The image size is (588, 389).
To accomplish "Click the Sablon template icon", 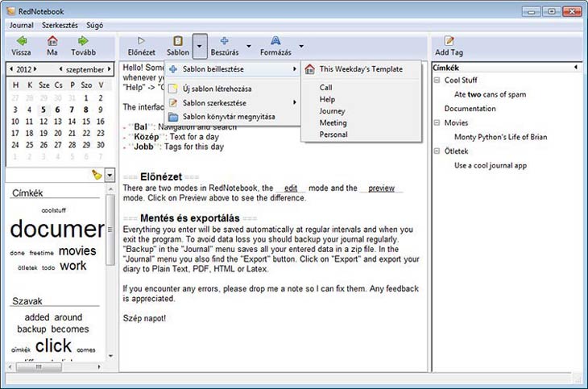I will [x=177, y=41].
